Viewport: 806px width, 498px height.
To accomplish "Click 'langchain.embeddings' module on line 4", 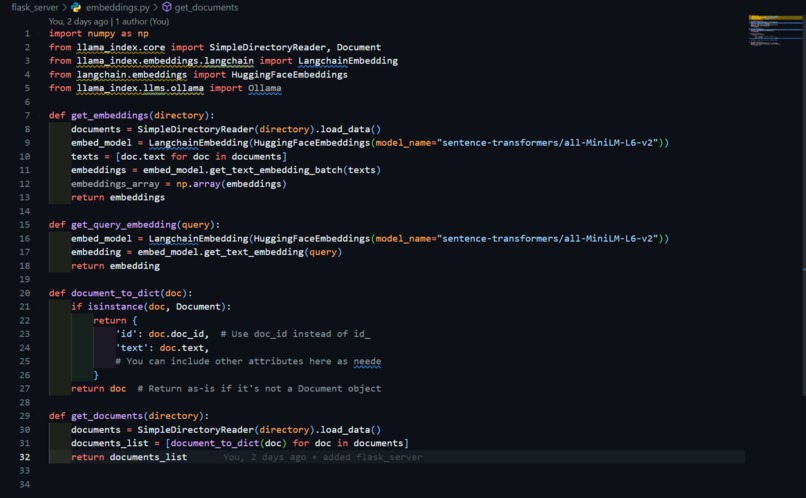I will coord(132,75).
